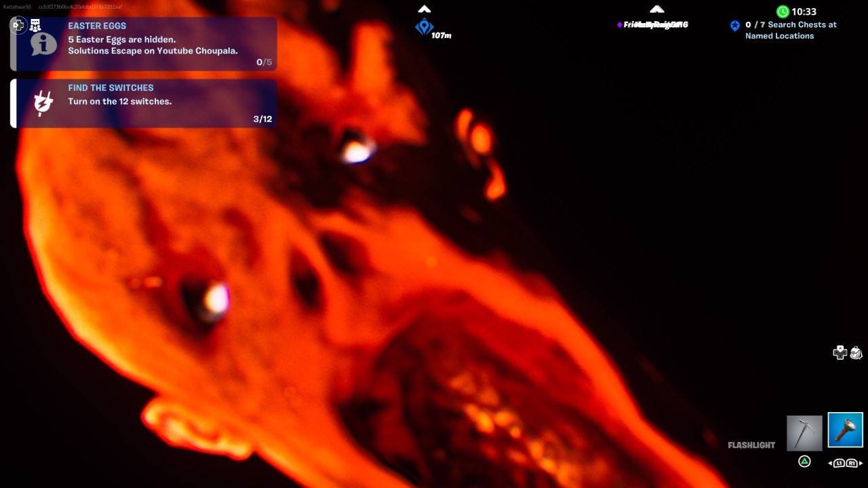Click the backpack inventory icon
Image resolution: width=868 pixels, height=488 pixels.
tap(856, 352)
